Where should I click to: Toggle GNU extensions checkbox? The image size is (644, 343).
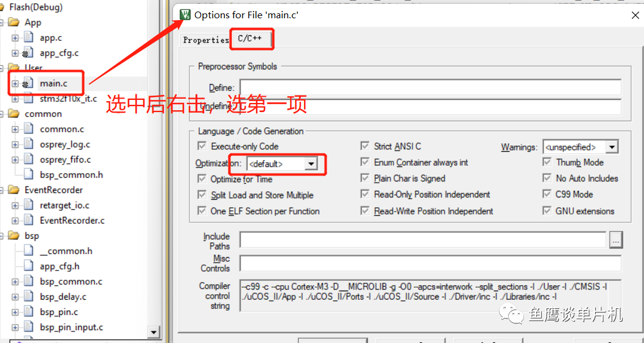point(547,211)
